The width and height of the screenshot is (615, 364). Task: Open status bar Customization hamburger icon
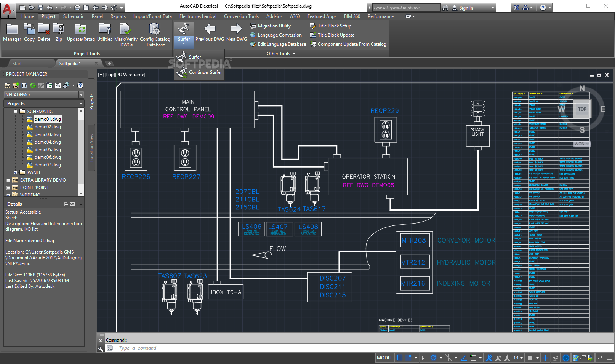[609, 358]
